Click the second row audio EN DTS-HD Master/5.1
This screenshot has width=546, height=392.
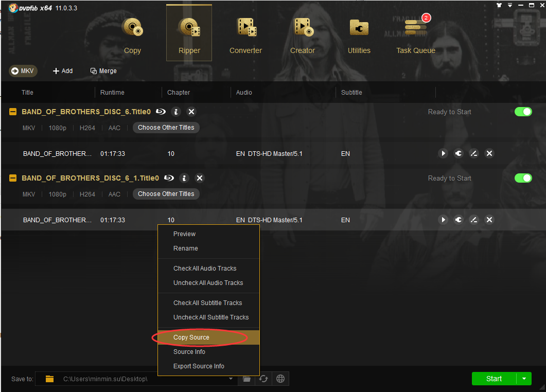tap(269, 220)
